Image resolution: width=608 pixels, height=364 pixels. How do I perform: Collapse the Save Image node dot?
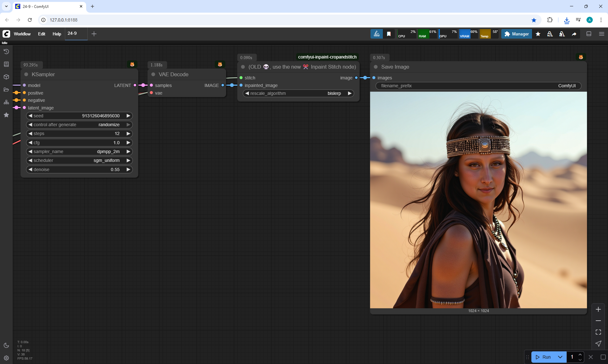coord(376,67)
